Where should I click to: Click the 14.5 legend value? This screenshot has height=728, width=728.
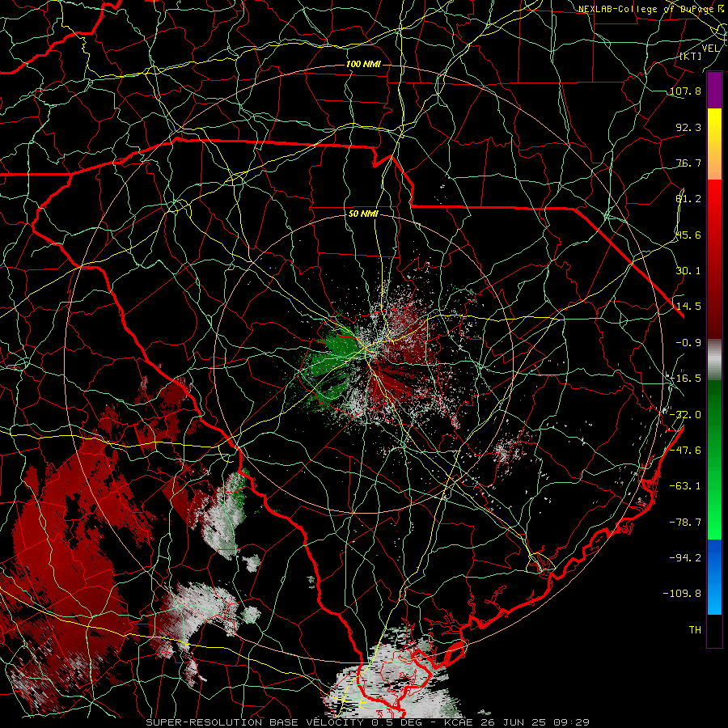(688, 307)
